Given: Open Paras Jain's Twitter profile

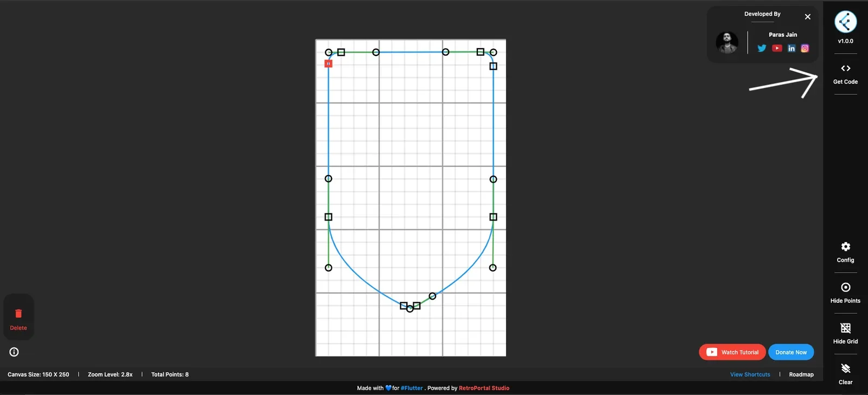Looking at the screenshot, I should click(762, 48).
